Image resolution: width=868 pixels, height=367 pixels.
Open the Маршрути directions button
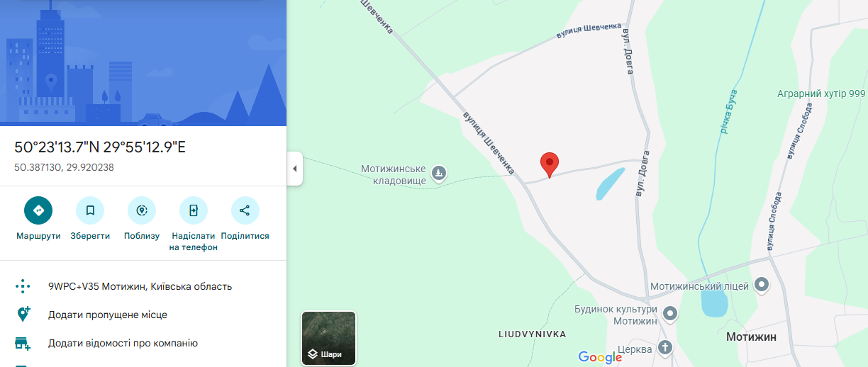pos(38,210)
